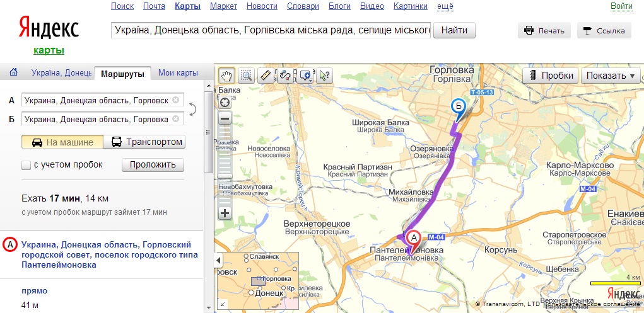Open point A Пантелеймоновка address link
The image size is (644, 313).
pos(109,255)
